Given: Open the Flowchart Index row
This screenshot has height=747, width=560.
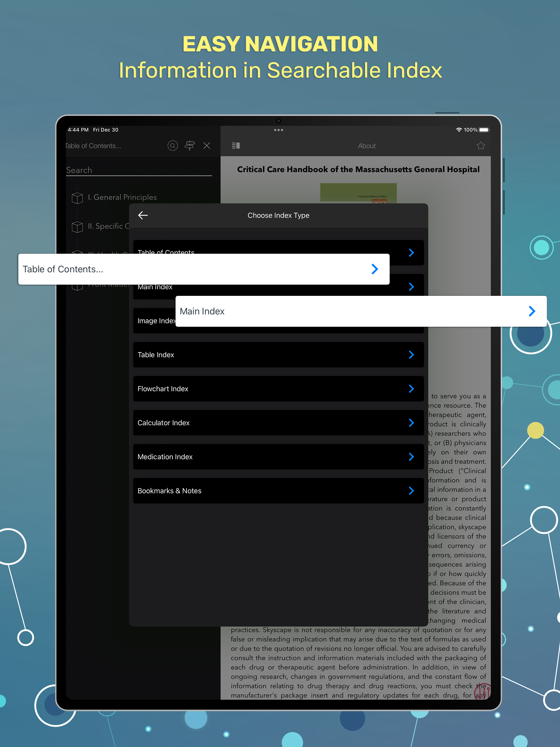Looking at the screenshot, I should [x=278, y=389].
